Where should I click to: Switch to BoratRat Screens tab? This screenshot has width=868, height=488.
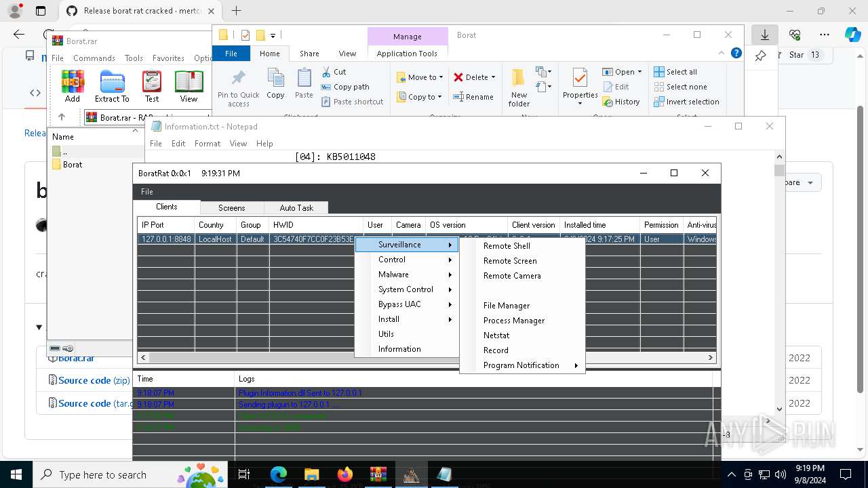pyautogui.click(x=231, y=208)
